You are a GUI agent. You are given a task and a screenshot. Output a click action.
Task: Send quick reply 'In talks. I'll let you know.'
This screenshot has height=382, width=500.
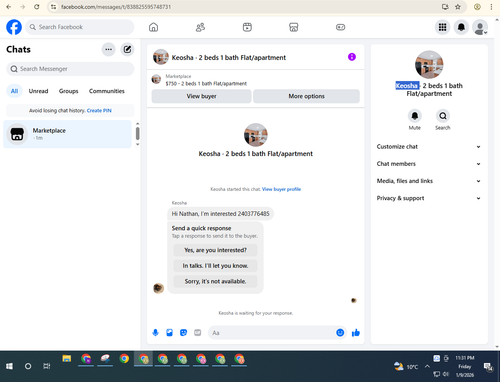point(215,266)
